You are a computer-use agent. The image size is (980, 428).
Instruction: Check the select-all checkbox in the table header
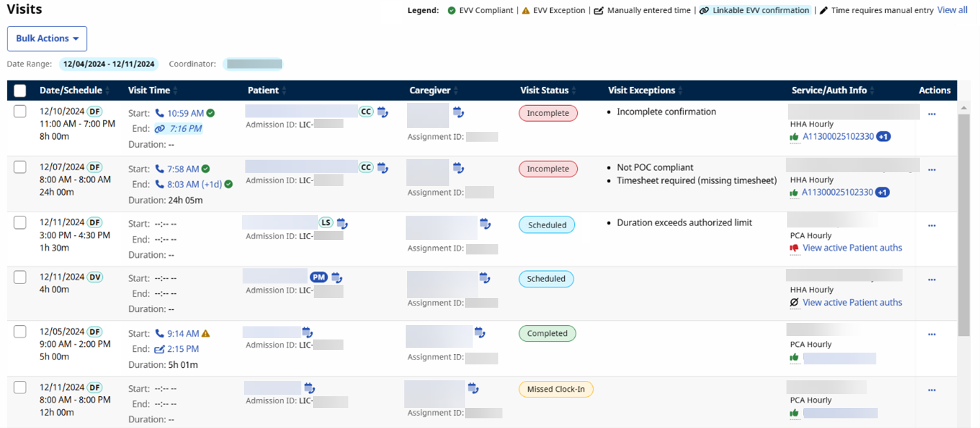coord(20,91)
